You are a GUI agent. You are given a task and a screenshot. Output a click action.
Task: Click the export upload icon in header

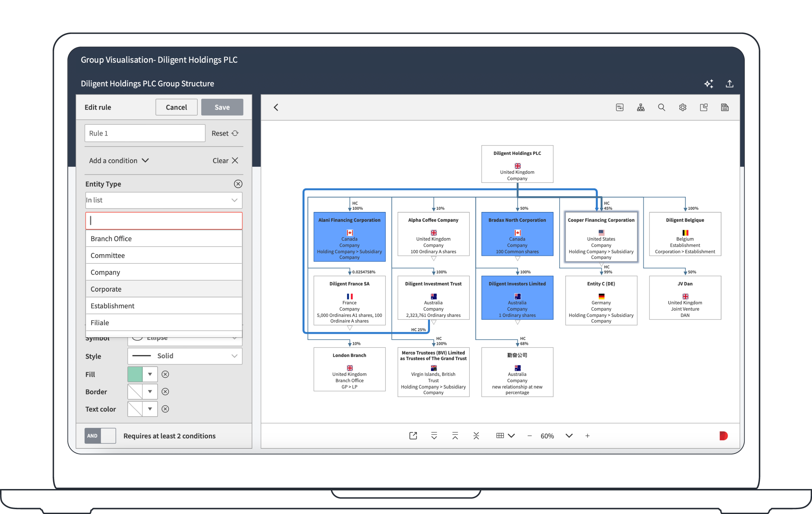729,84
